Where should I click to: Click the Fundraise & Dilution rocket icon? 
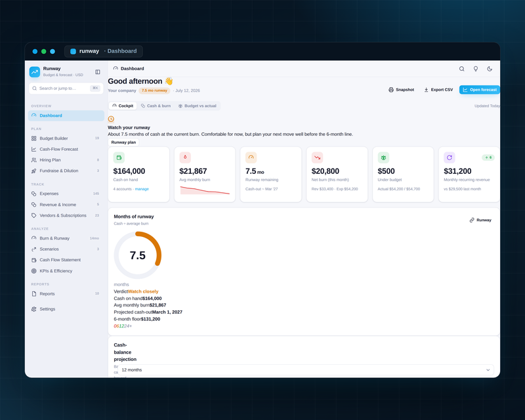click(34, 171)
